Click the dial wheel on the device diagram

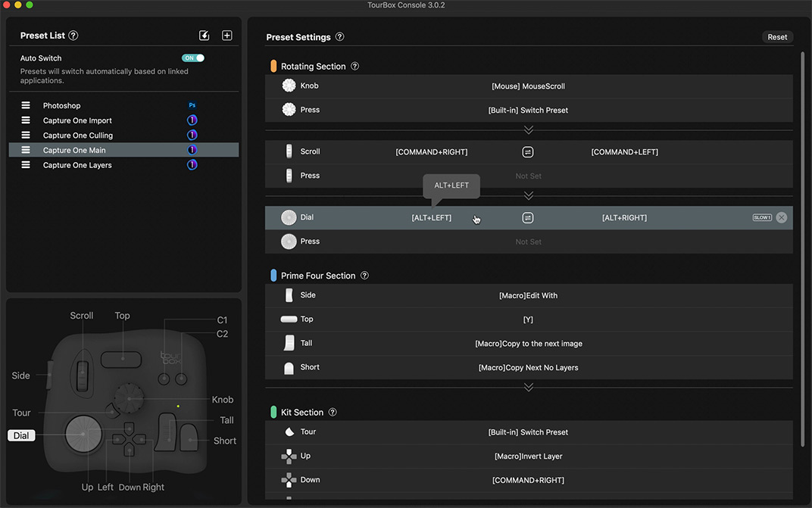(x=83, y=434)
